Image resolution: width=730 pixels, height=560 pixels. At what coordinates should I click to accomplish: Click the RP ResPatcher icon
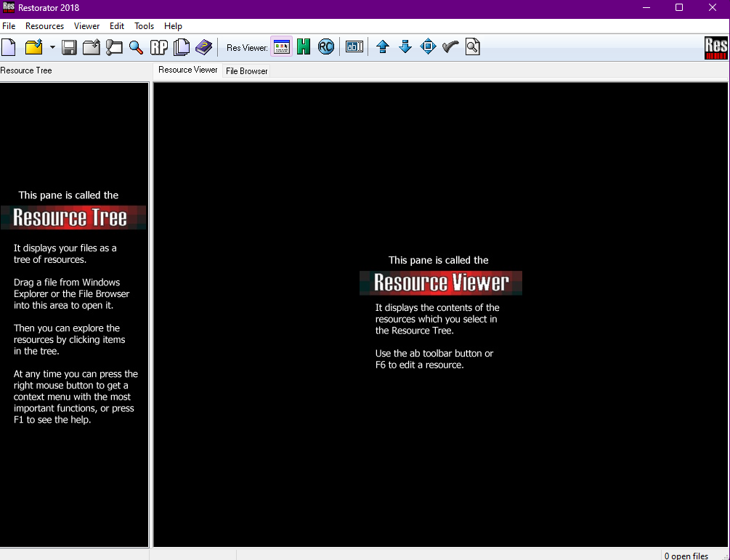click(x=159, y=47)
